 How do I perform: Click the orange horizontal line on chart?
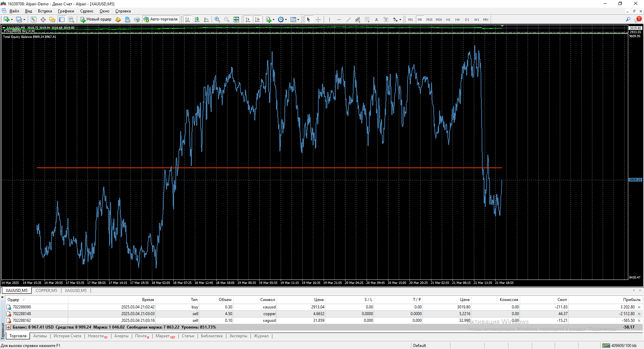click(x=268, y=167)
